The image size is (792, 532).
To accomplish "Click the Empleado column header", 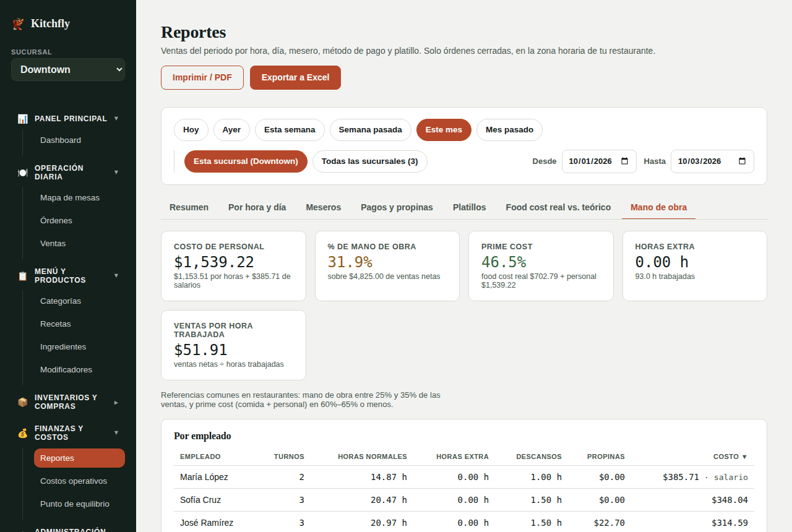I will 200,457.
